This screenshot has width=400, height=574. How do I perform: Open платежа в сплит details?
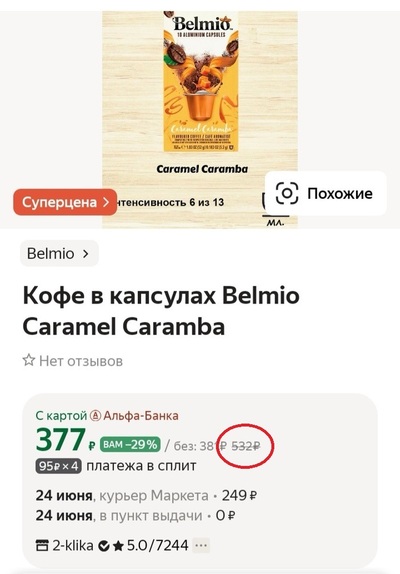pyautogui.click(x=141, y=466)
